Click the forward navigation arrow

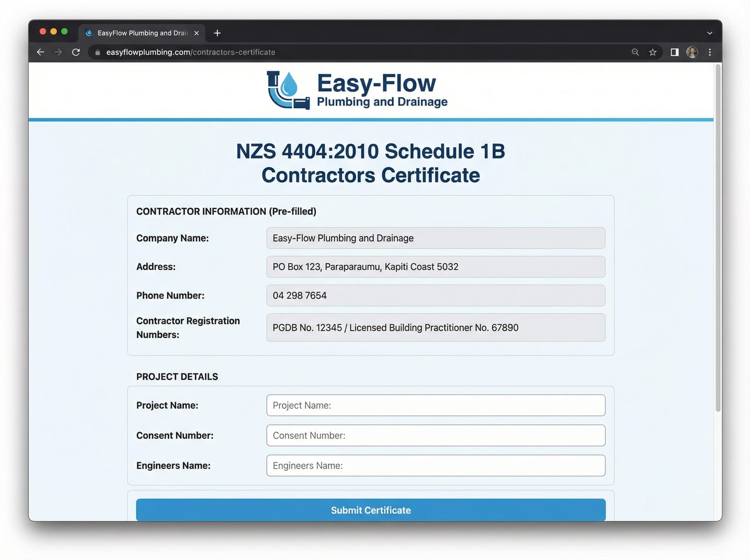tap(58, 52)
